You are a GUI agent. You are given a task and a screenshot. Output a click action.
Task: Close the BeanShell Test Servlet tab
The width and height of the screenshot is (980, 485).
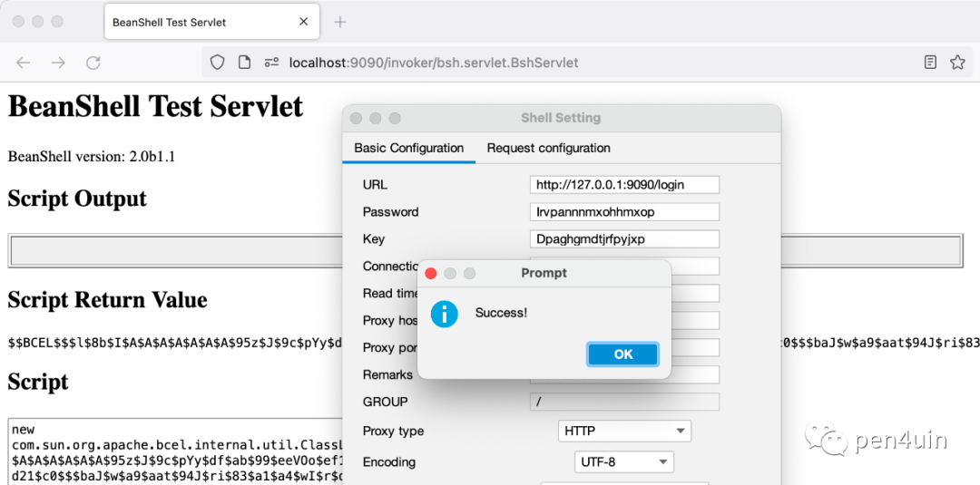(304, 22)
